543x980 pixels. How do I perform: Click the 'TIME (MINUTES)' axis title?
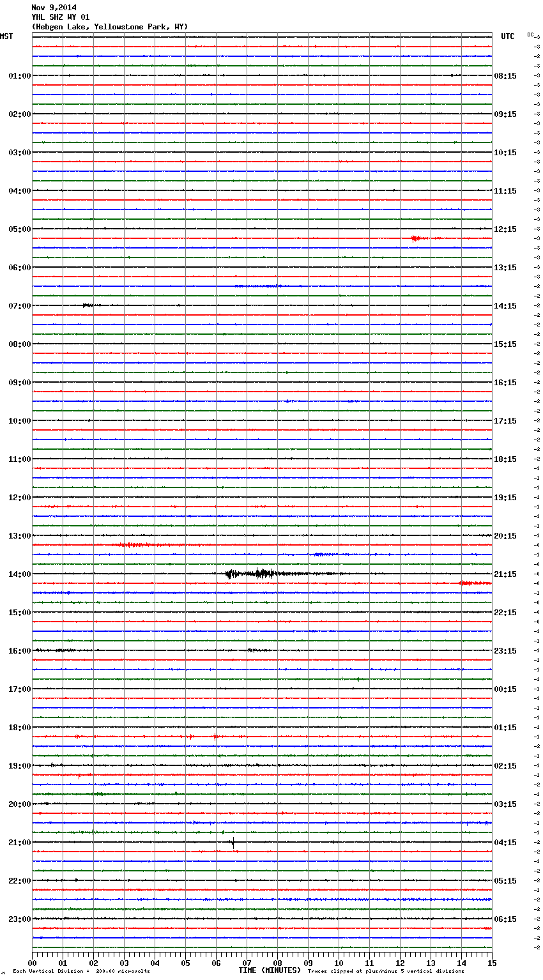(x=270, y=970)
